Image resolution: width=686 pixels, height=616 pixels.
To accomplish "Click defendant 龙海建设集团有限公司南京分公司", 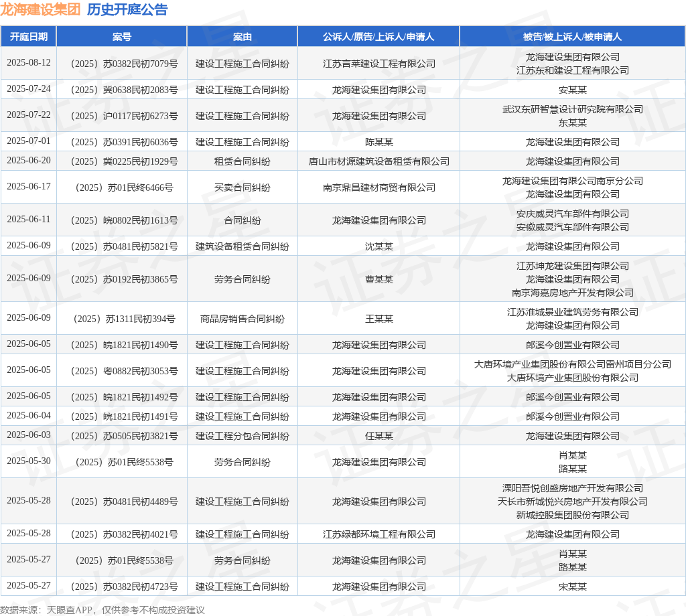I will coord(573,181).
